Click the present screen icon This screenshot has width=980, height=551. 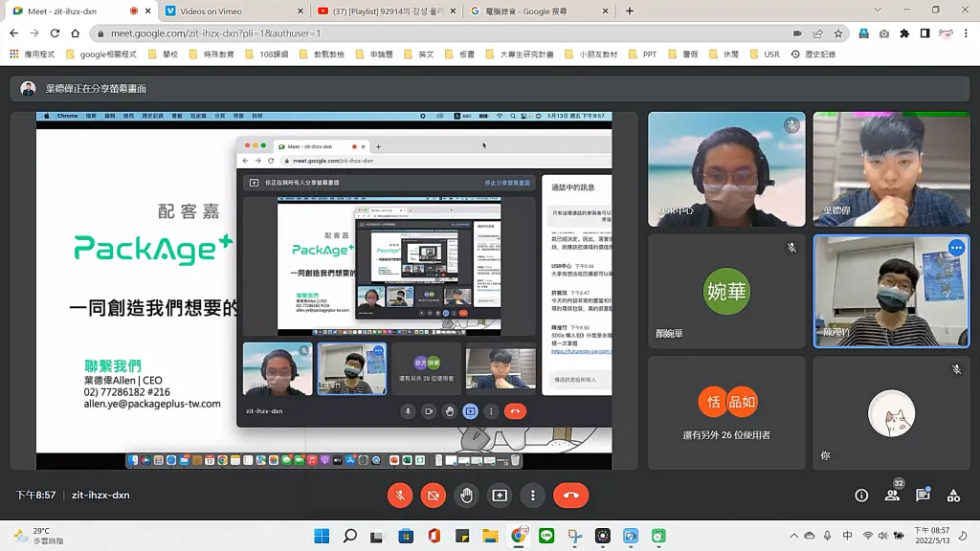tap(500, 496)
